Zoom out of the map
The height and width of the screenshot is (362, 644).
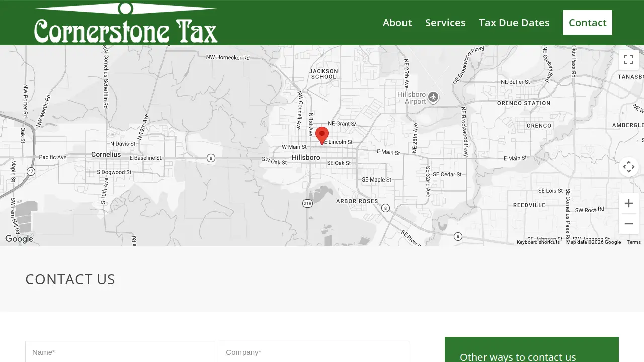(629, 224)
